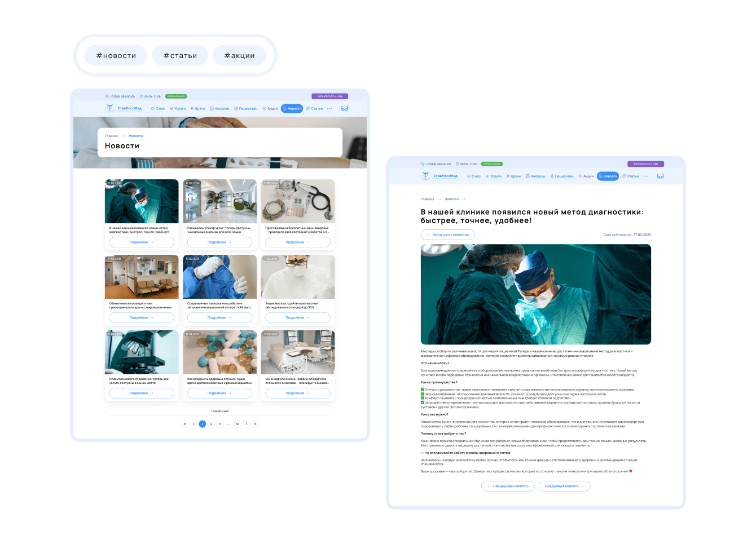Click 'Подробнее' under new diagnostics method news
756x540 pixels.
pos(142,242)
